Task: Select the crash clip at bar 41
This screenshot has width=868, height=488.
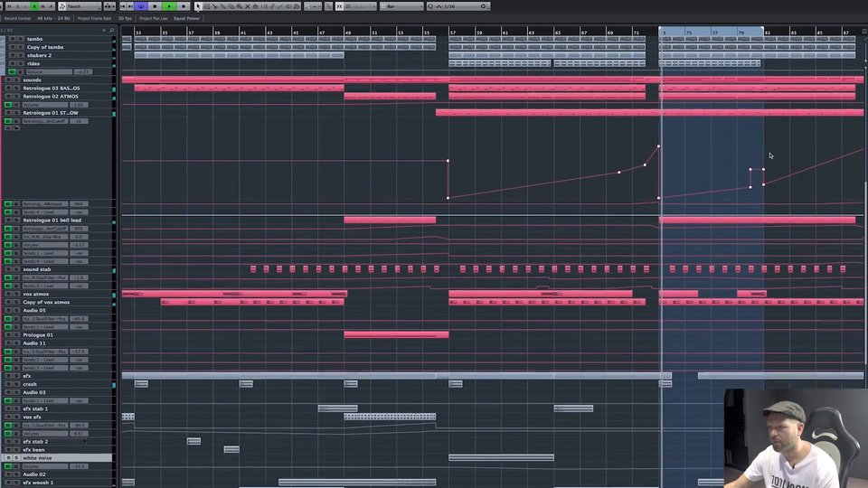Action: 246,383
